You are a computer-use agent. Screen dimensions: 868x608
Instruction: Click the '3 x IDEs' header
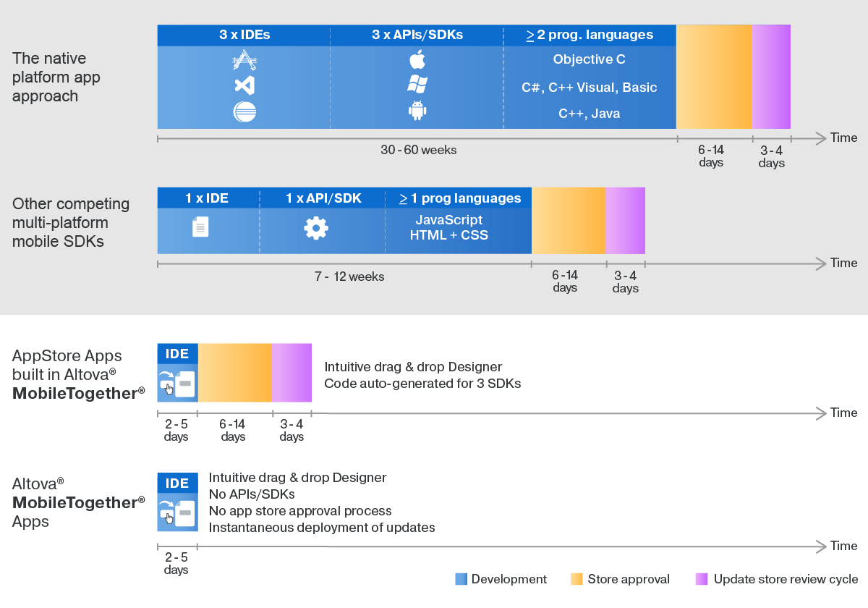[x=244, y=35]
